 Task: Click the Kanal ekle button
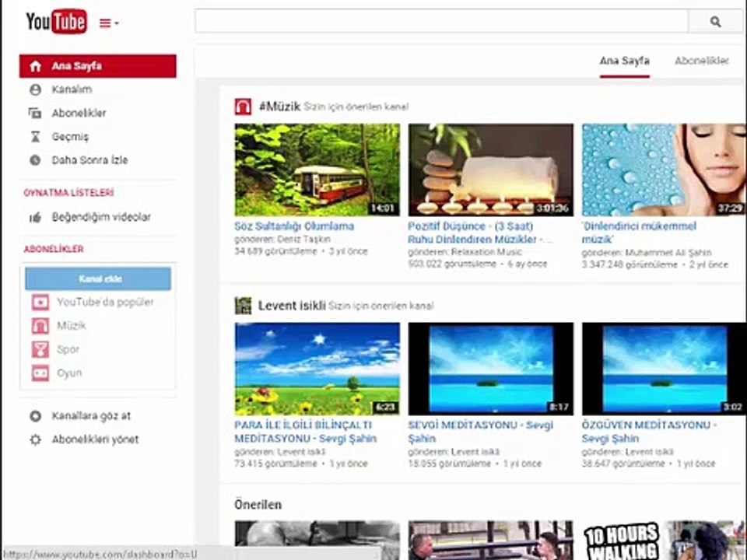[x=98, y=278]
